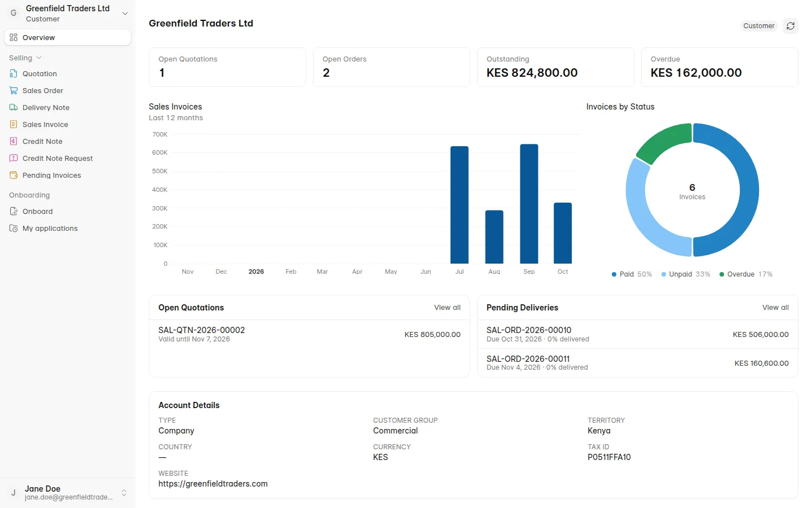This screenshot has height=508, width=812.
Task: Open order SAL-ORD-2026-00011
Action: 637,363
